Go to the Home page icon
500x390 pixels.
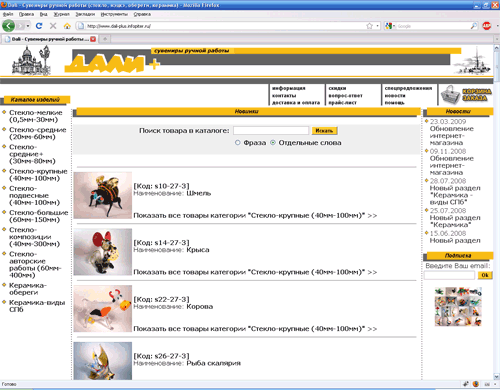point(67,26)
